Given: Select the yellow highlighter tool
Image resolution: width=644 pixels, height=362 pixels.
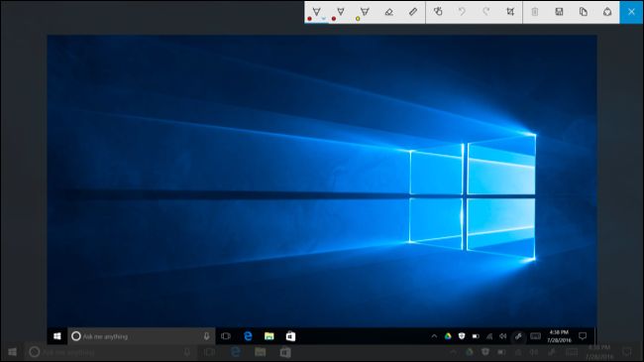Looking at the screenshot, I should tap(365, 12).
